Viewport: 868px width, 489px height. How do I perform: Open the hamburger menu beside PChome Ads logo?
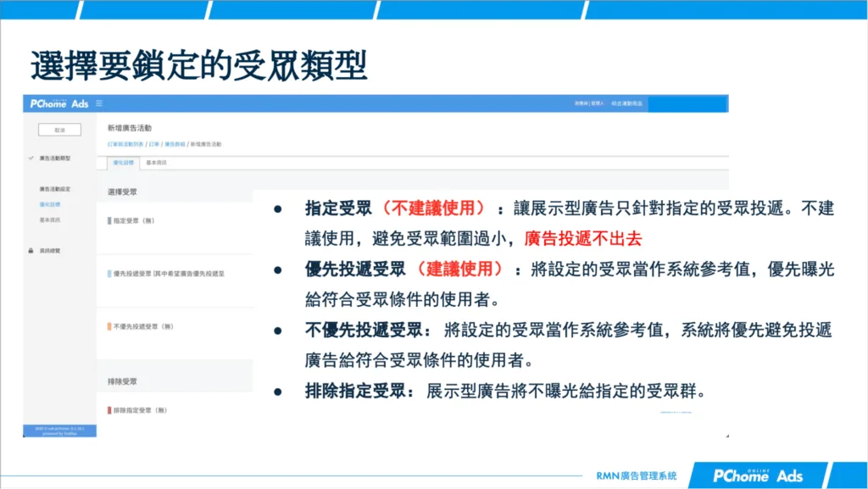click(x=98, y=103)
